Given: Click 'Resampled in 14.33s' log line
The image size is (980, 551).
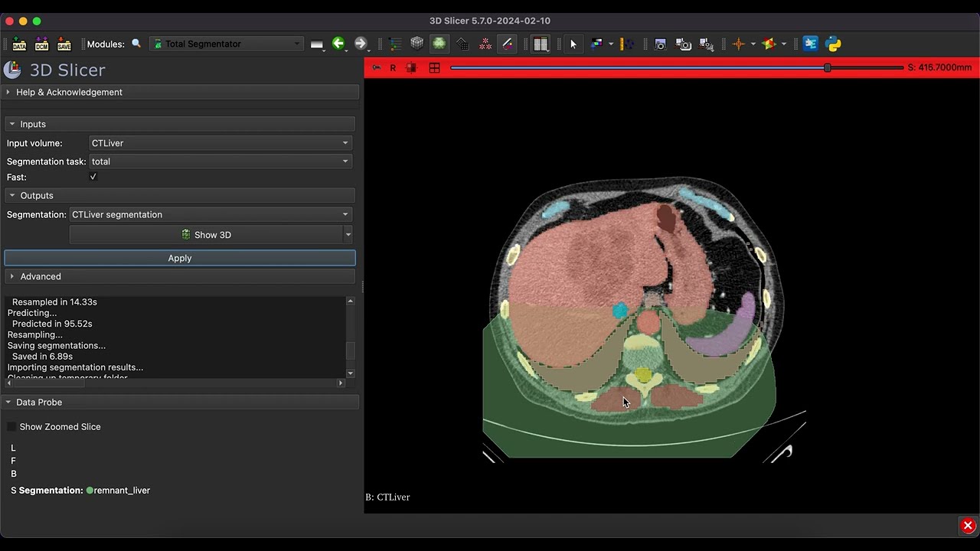Looking at the screenshot, I should click(x=54, y=302).
